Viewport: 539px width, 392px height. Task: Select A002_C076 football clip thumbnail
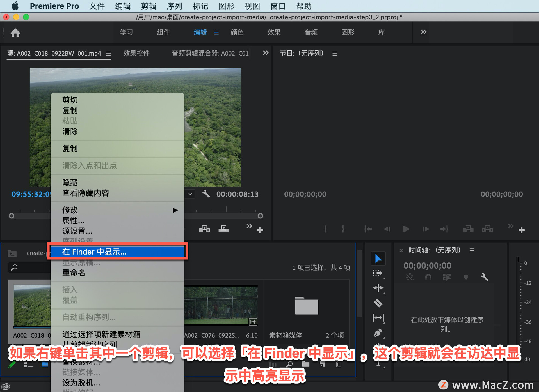(x=221, y=305)
